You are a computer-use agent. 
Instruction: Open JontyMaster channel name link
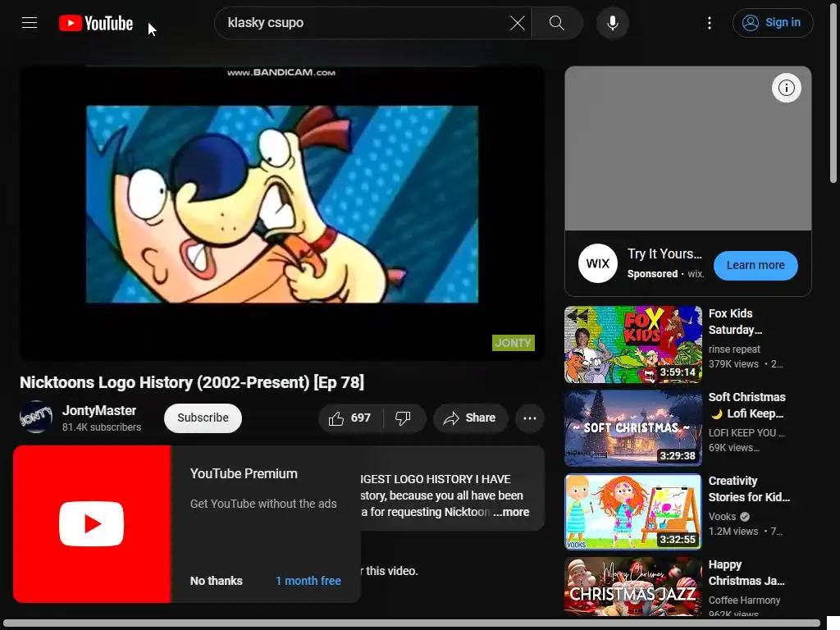(x=99, y=410)
